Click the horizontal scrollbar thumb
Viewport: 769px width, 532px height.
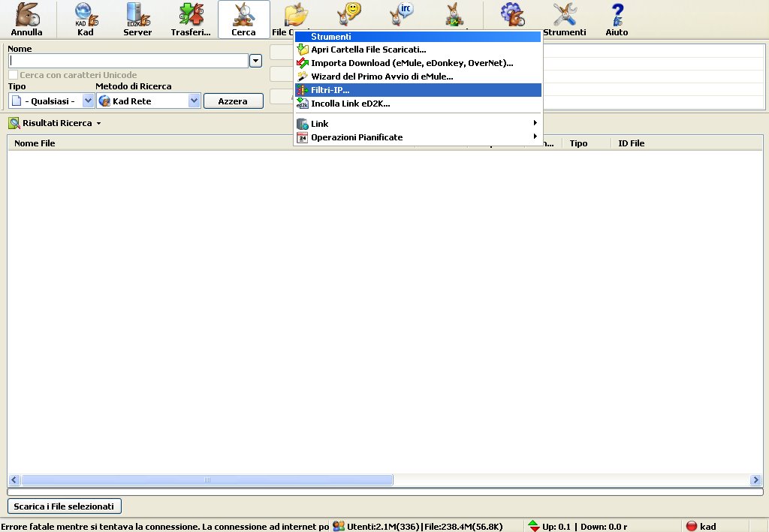click(x=207, y=480)
